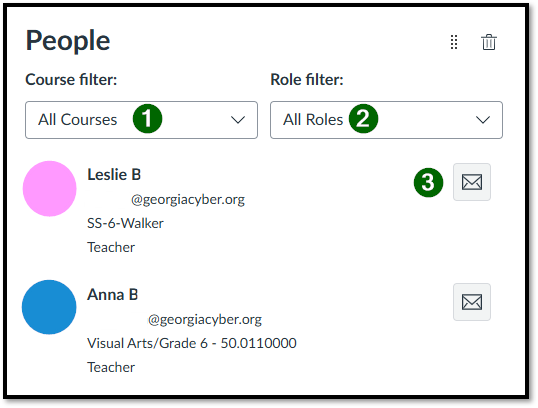
Task: Click Anna's @georgiacyber.org email address
Action: click(x=205, y=319)
